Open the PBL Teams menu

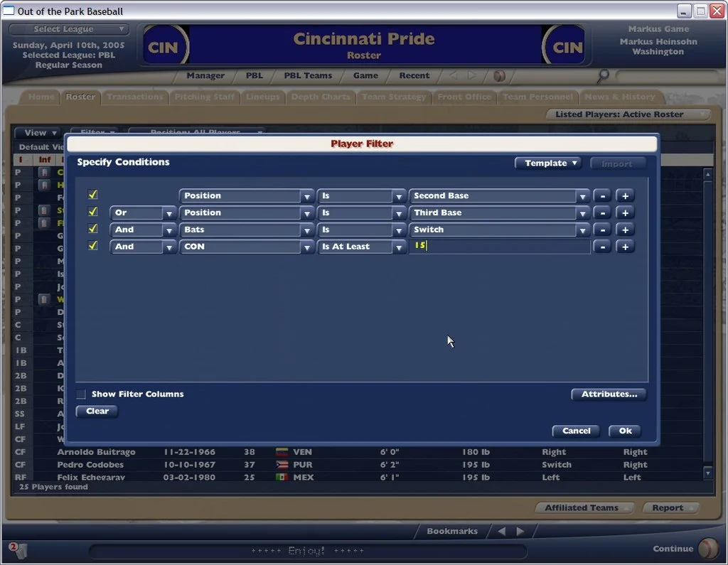(308, 75)
